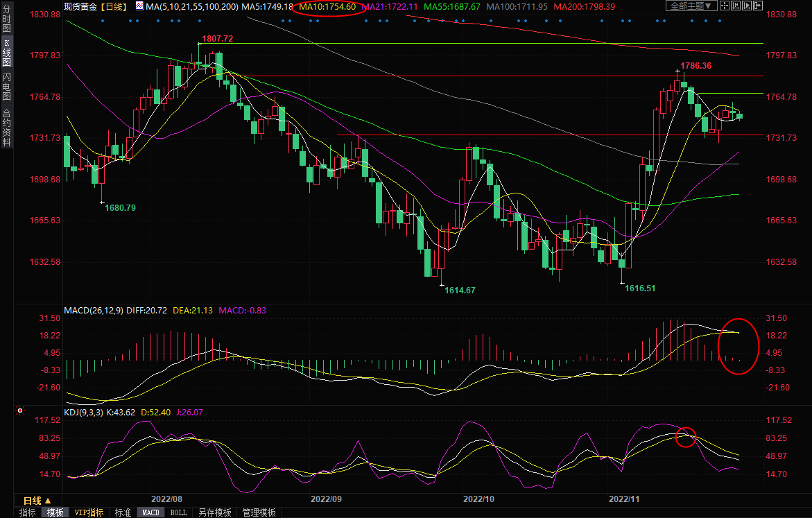Click the KDJ panel red marker icon
This screenshot has width=812, height=518.
pyautogui.click(x=21, y=411)
